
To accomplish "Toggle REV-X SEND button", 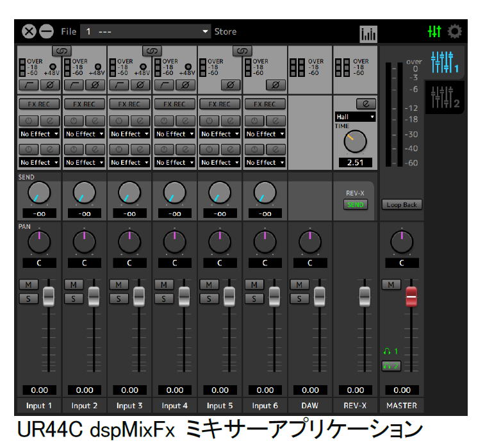I will pyautogui.click(x=356, y=204).
